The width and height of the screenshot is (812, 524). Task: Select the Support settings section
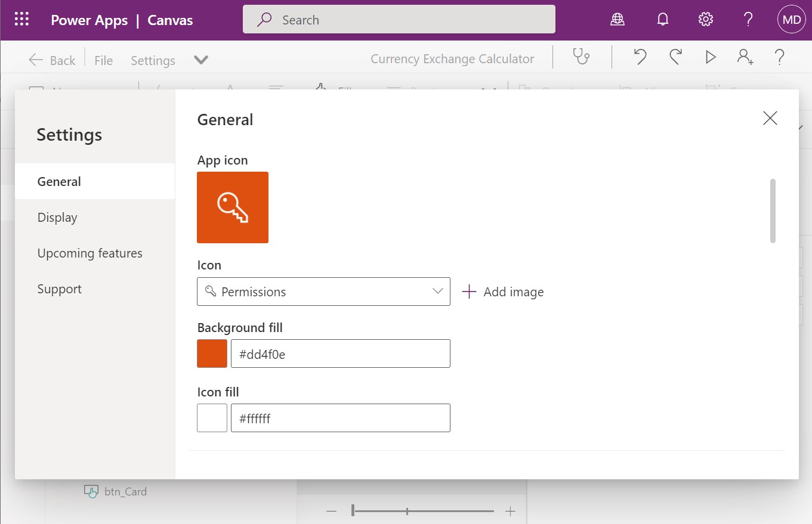tap(59, 289)
